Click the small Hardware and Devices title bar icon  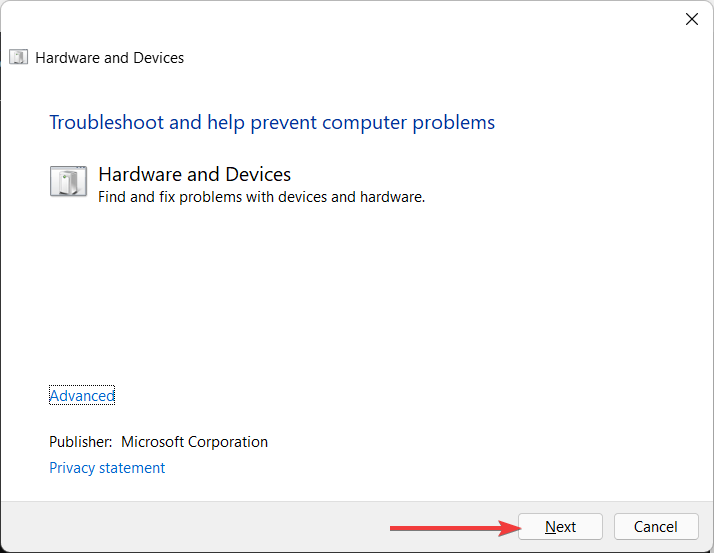tap(19, 57)
